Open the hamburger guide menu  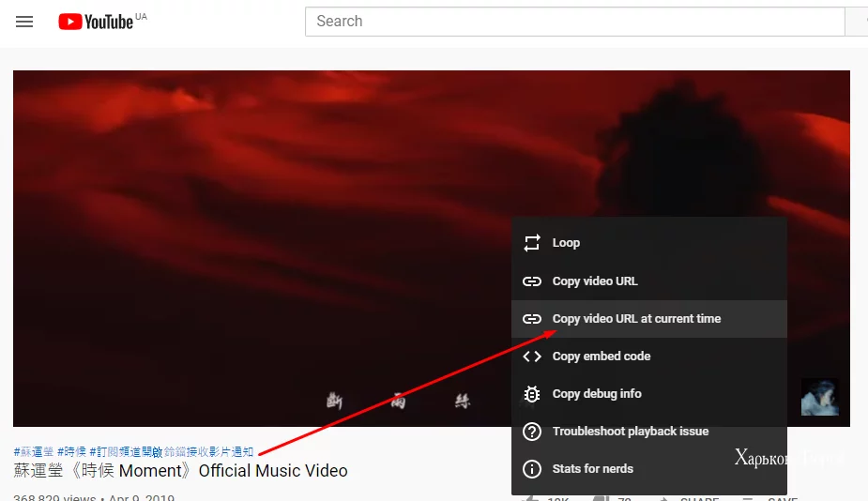(24, 22)
